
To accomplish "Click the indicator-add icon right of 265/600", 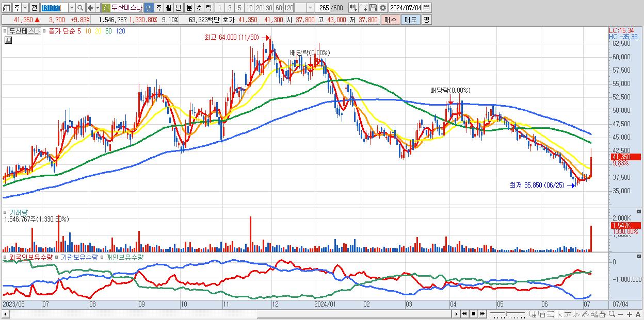I will point(353,8).
